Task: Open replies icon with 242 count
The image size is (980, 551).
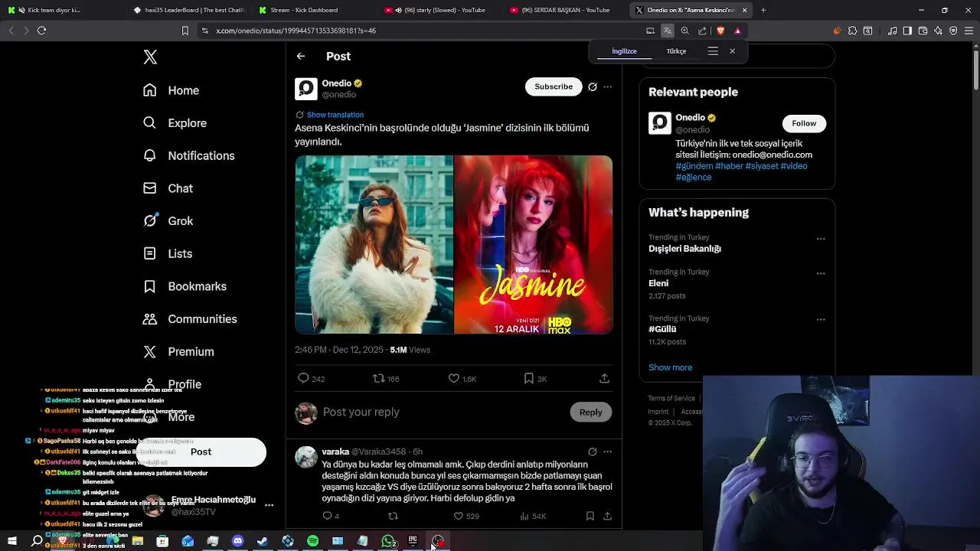Action: pyautogui.click(x=311, y=379)
